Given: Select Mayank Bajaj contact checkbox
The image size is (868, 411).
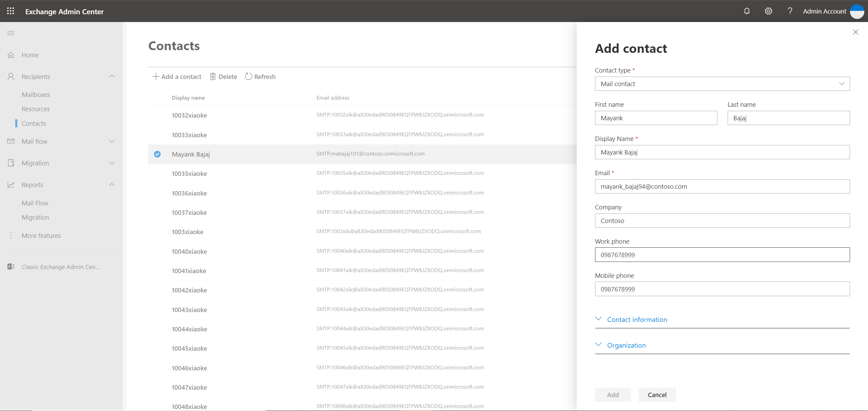Looking at the screenshot, I should [x=157, y=154].
